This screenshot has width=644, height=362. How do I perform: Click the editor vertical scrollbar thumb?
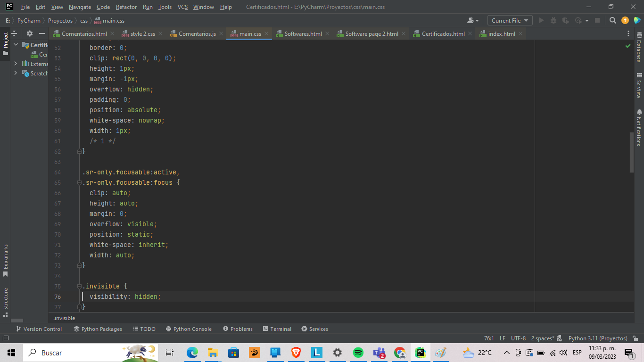coord(632,152)
